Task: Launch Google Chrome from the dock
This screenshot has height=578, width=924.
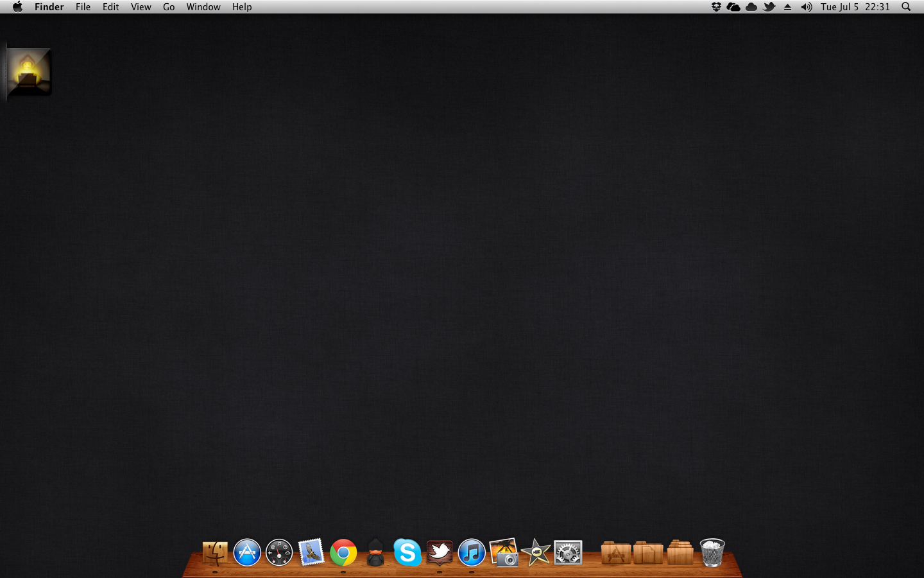Action: tap(343, 552)
